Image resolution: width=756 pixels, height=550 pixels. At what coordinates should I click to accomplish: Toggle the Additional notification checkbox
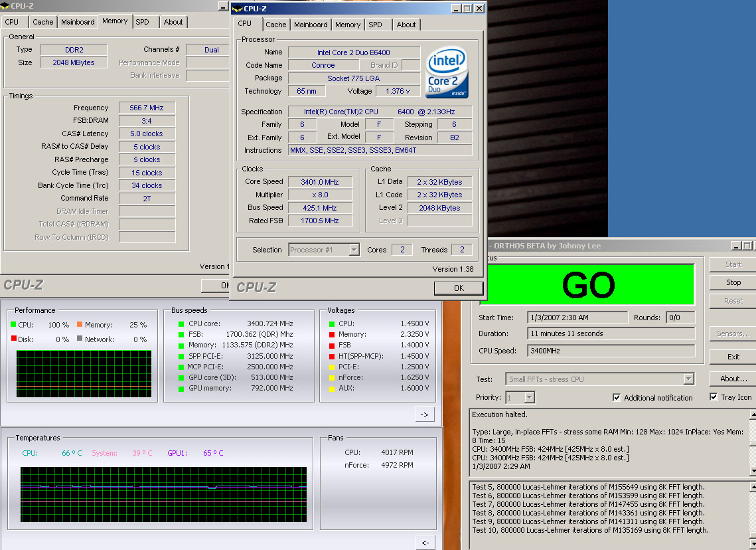point(617,397)
